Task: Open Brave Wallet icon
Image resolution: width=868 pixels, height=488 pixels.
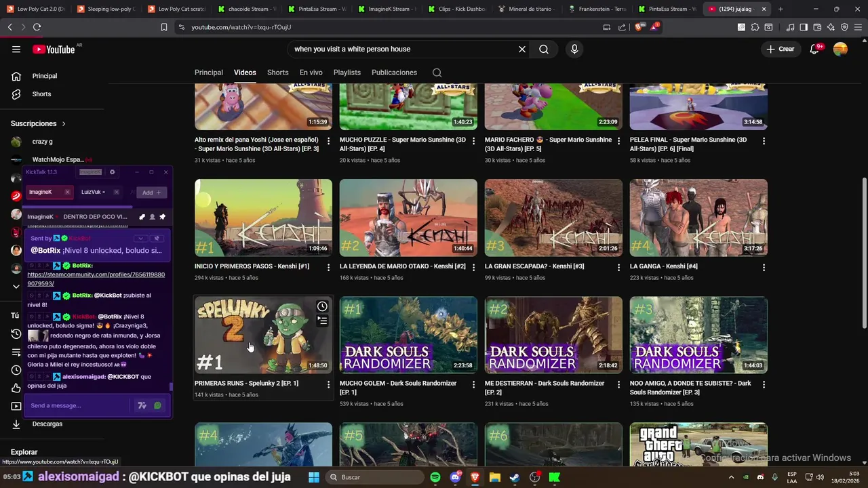Action: point(817,27)
